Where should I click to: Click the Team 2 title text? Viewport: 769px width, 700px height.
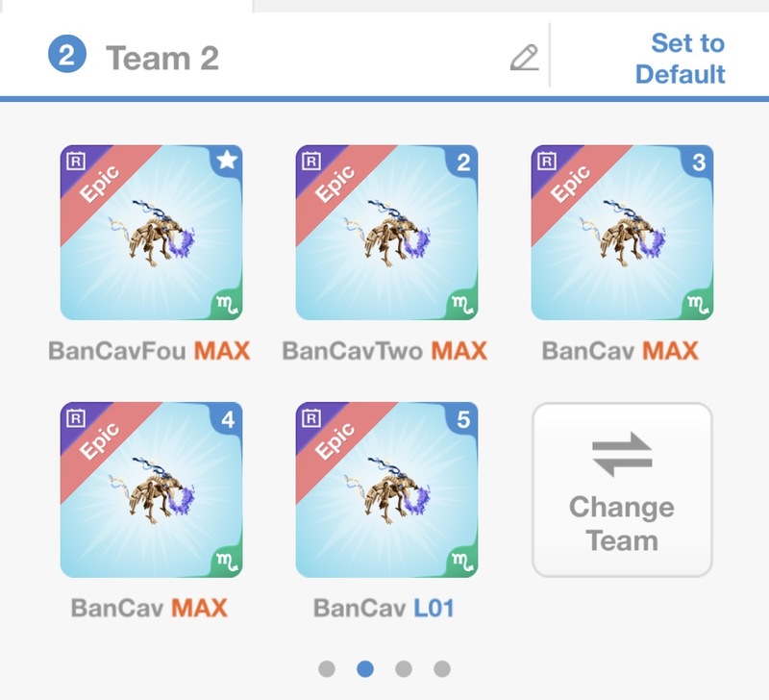point(162,59)
